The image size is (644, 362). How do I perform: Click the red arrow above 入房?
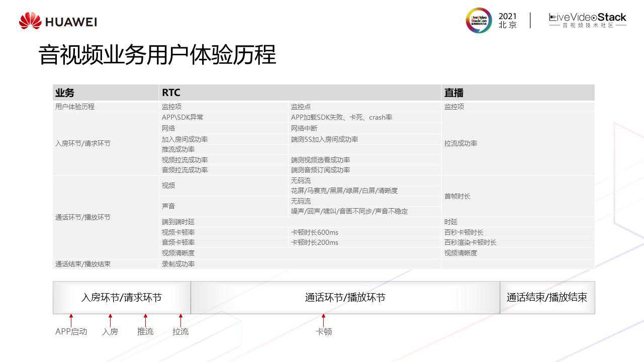click(x=110, y=320)
